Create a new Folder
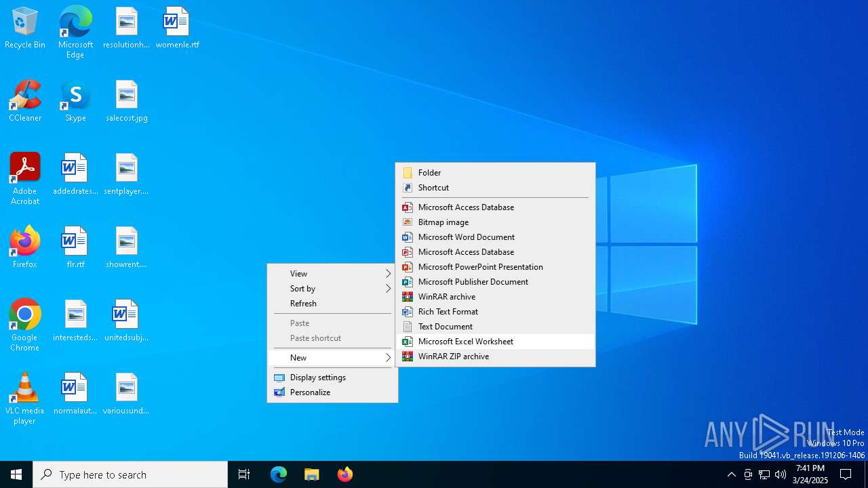The image size is (868, 488). click(x=495, y=173)
